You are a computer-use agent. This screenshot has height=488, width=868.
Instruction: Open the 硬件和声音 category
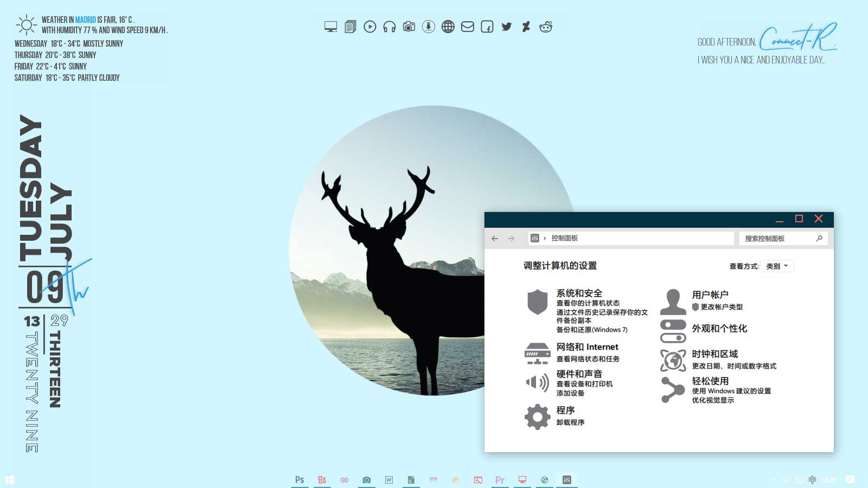pos(579,374)
